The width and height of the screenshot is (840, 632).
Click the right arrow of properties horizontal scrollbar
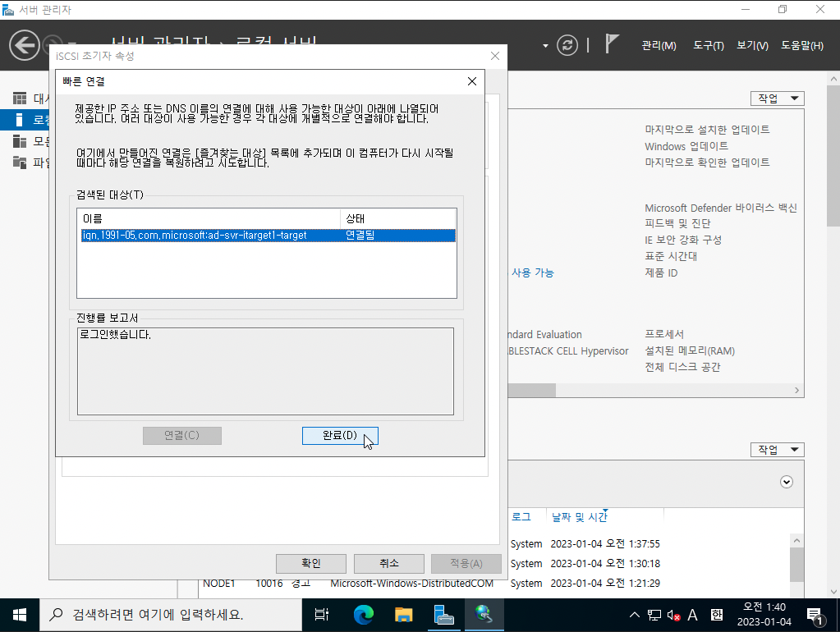(796, 391)
